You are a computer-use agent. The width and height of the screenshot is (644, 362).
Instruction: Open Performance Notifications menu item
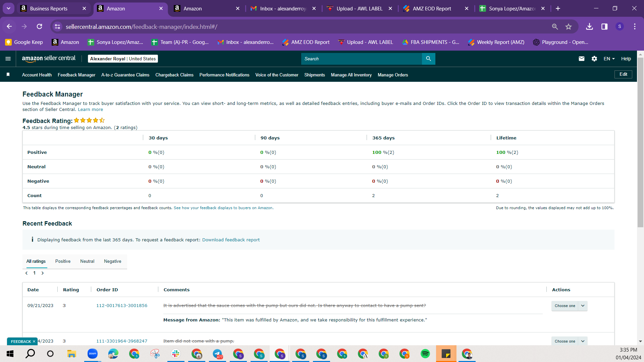click(224, 75)
